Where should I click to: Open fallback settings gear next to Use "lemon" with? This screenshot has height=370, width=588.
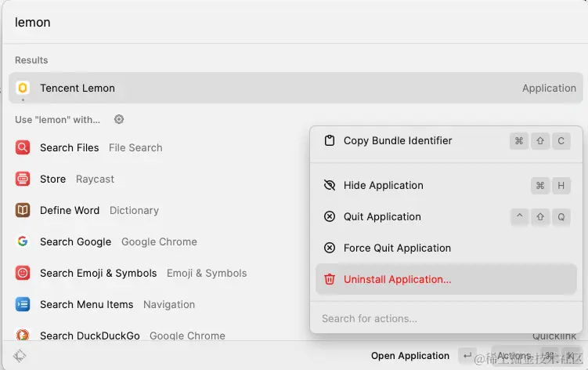click(119, 119)
